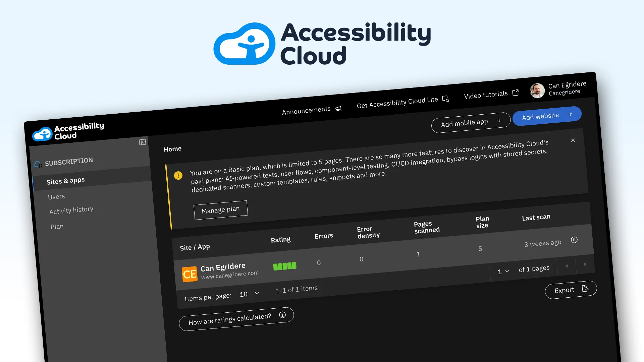Dismiss the Basic plan notice with the X
The width and height of the screenshot is (644, 362).
click(x=573, y=140)
